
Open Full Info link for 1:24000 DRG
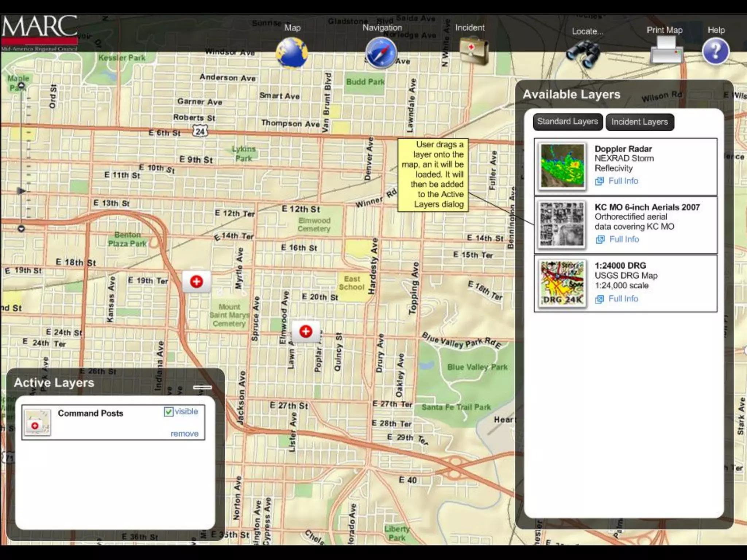click(623, 299)
